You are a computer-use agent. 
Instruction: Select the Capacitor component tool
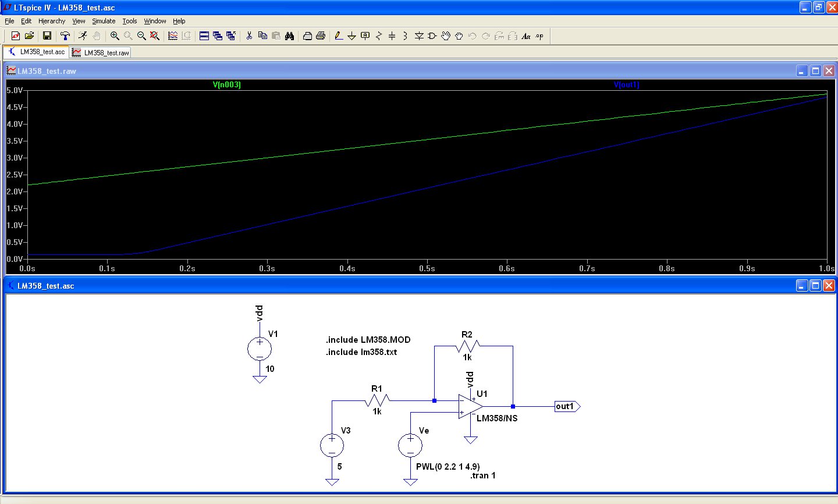tap(392, 36)
